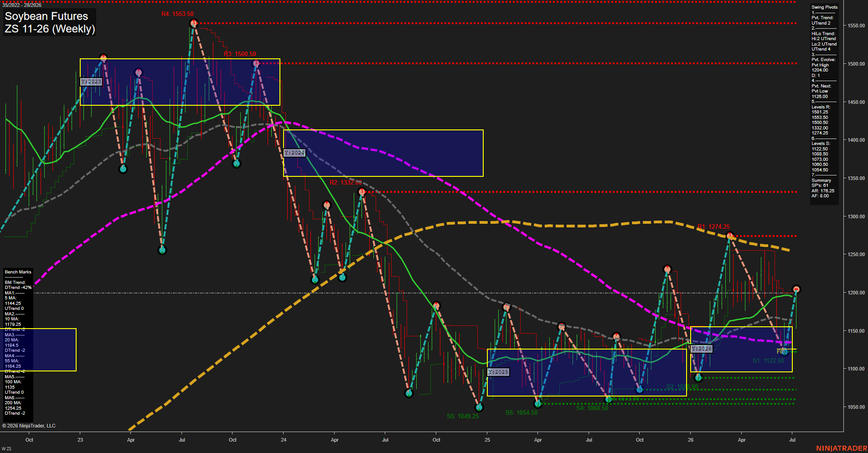The width and height of the screenshot is (868, 453).
Task: Click the 25 year label on time axis
Action: click(487, 440)
